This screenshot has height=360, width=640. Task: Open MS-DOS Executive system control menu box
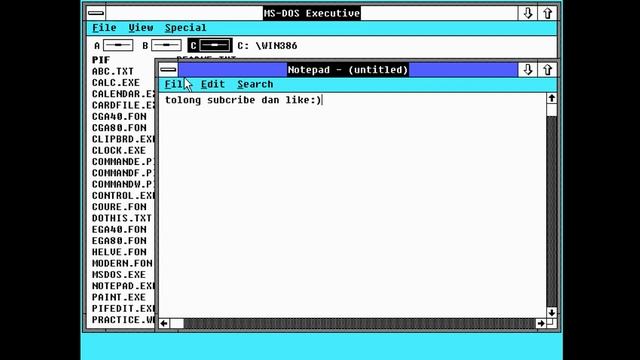point(96,13)
